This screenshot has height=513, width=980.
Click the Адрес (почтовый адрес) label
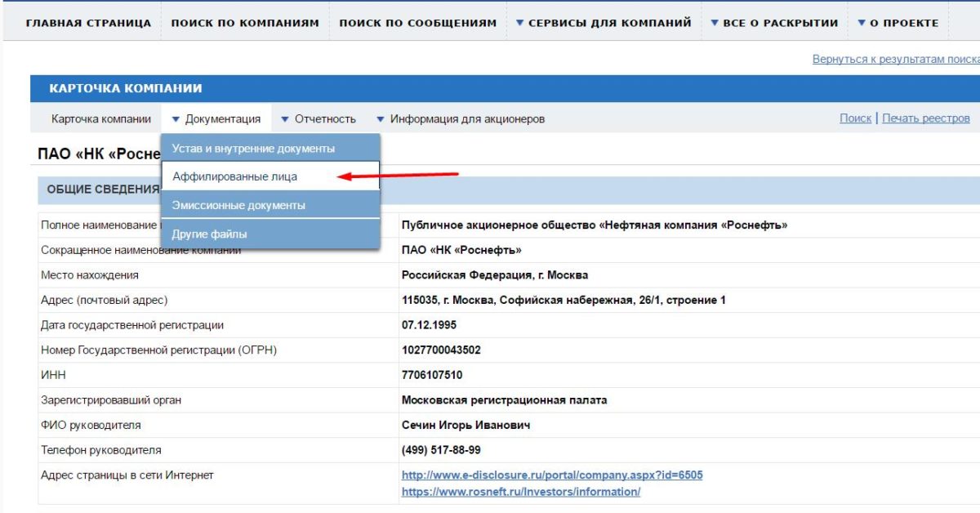[x=105, y=301]
